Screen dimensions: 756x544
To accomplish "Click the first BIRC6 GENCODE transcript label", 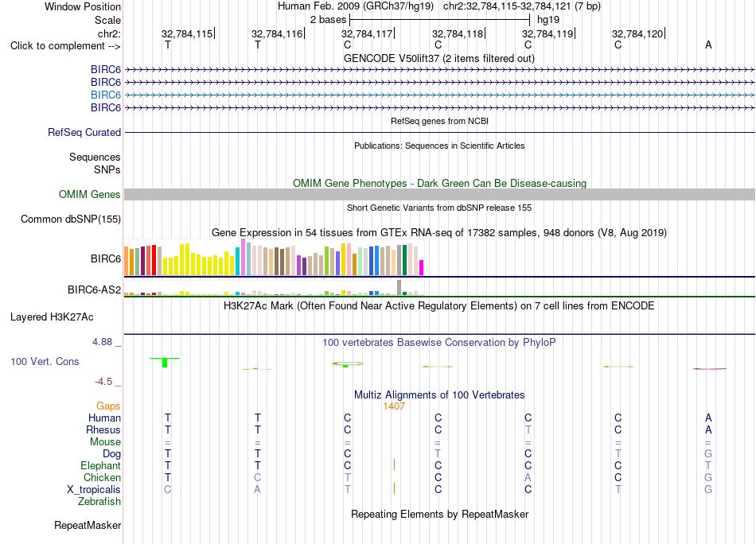I will (x=106, y=69).
